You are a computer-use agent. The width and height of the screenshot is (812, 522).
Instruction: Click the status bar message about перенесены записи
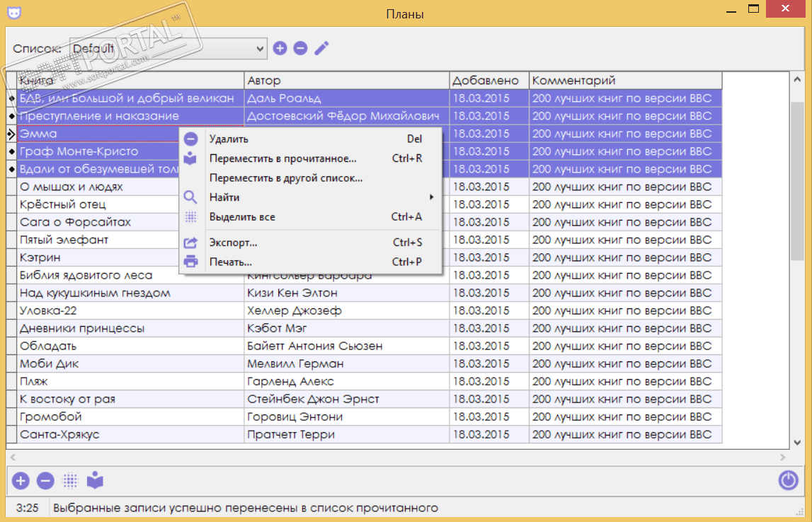246,508
